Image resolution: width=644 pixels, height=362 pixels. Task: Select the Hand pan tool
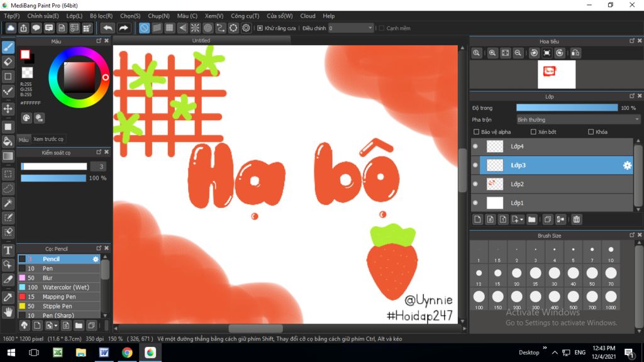(8, 312)
